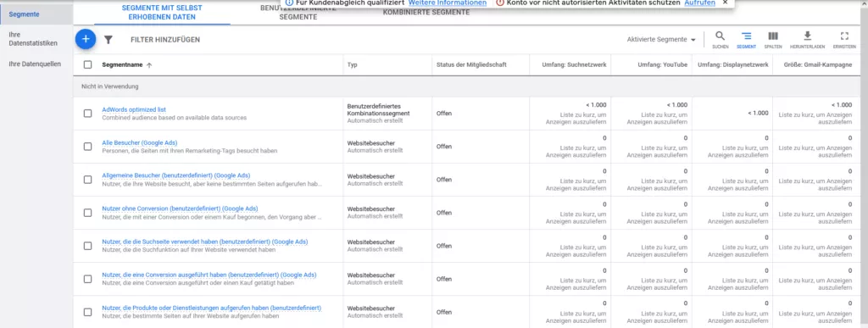Sort by Segmentname column arrow
868x328 pixels.
coord(149,65)
